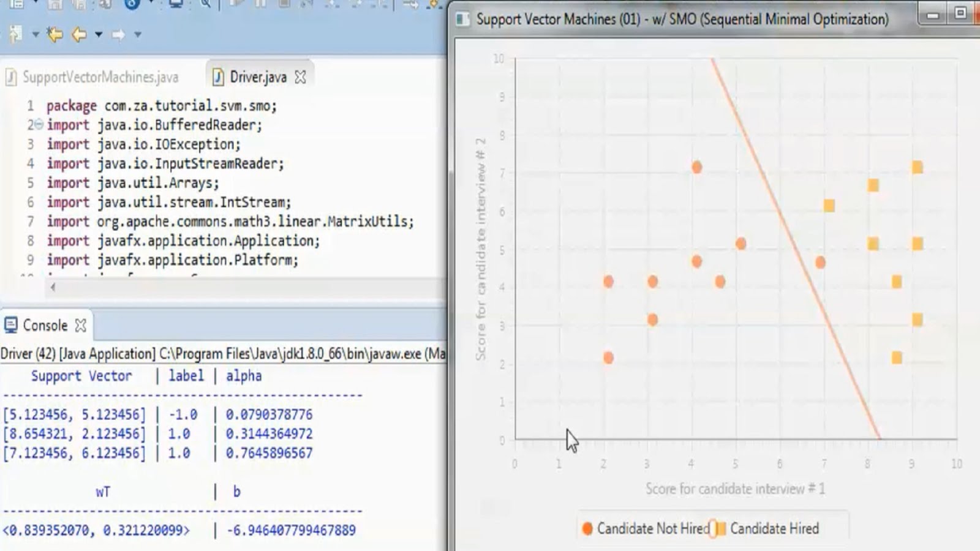The height and width of the screenshot is (551, 980).
Task: Click the orange circle legend symbol
Action: [x=587, y=528]
